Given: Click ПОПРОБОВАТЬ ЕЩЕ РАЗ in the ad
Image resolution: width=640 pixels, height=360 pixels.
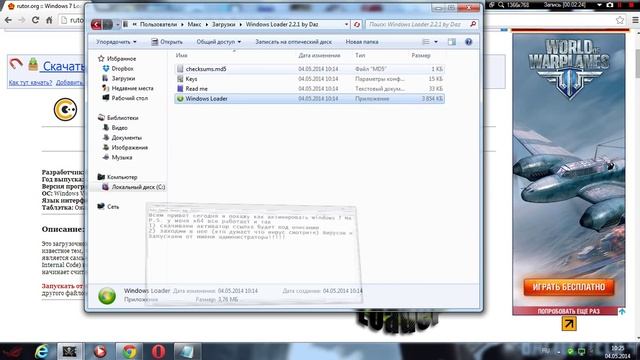Looking at the screenshot, I should 568,311.
